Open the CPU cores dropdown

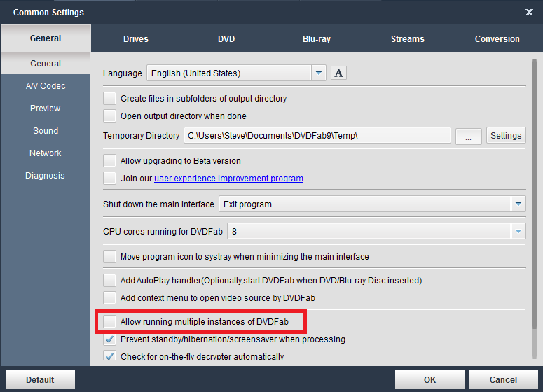click(x=518, y=230)
